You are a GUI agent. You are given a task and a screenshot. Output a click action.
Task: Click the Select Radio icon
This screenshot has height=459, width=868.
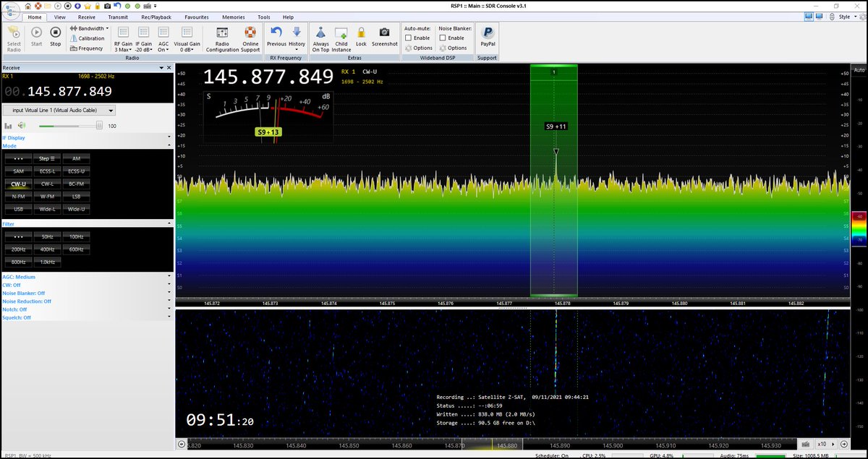(14, 38)
